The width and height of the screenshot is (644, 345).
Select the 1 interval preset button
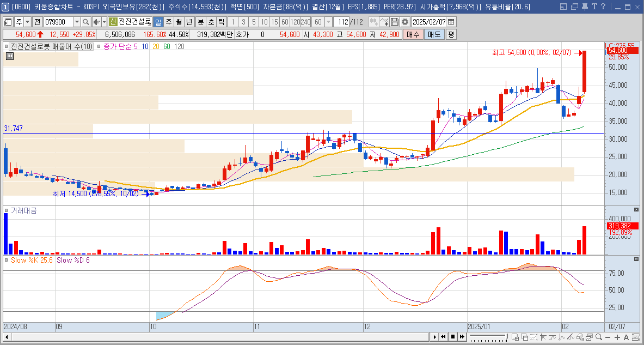232,22
